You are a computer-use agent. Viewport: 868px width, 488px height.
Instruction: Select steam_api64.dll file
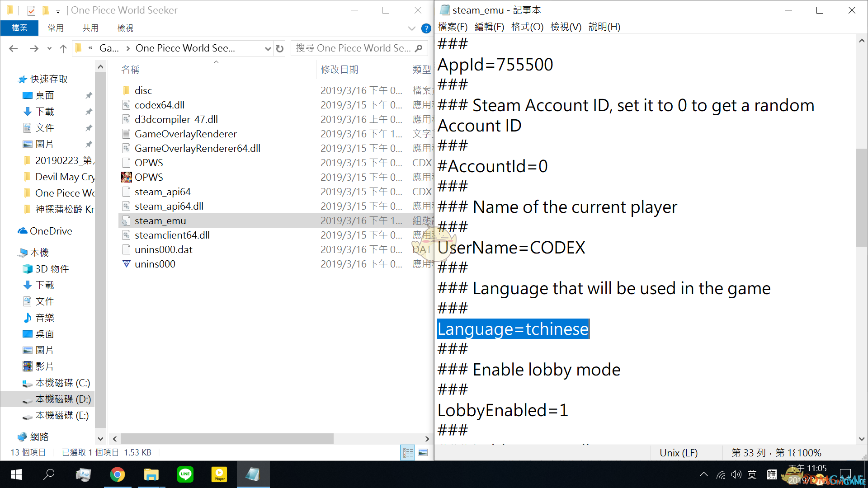click(x=169, y=206)
